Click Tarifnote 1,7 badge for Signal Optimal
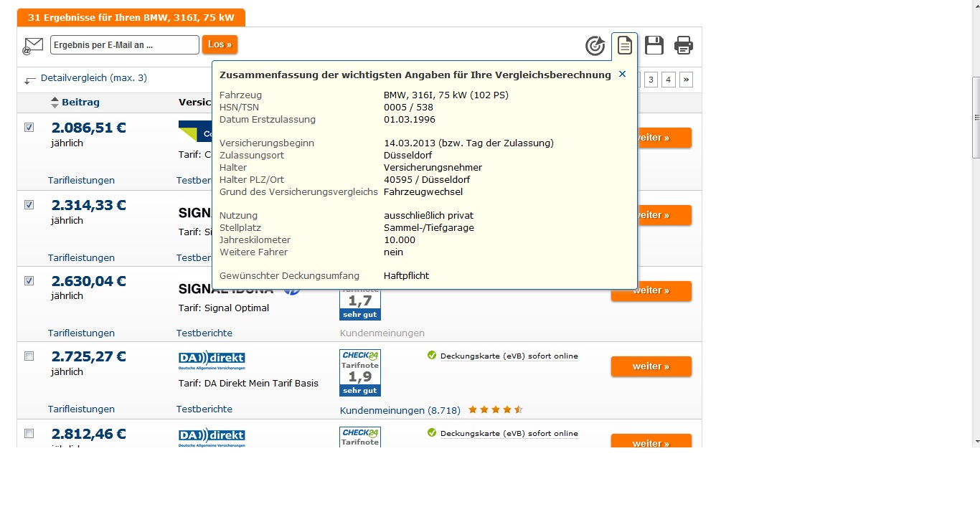 360,305
